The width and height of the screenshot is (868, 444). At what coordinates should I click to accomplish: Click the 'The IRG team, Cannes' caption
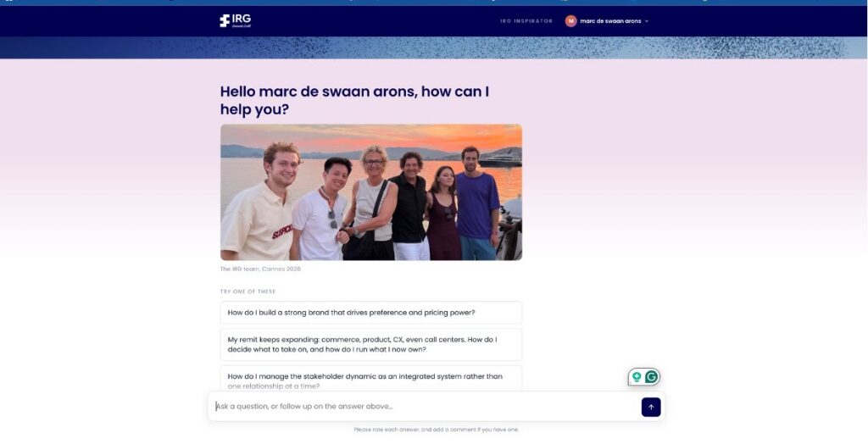[260, 269]
